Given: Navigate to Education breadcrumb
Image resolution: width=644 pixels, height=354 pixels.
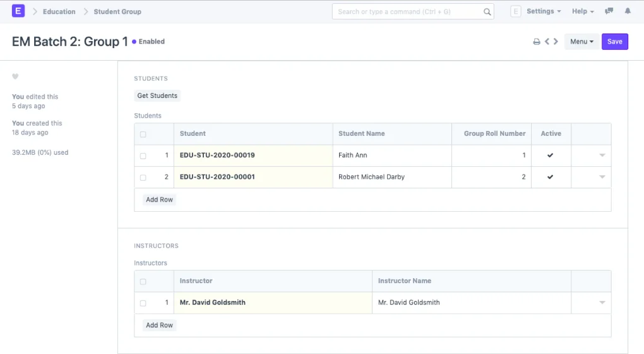Looking at the screenshot, I should pyautogui.click(x=59, y=11).
